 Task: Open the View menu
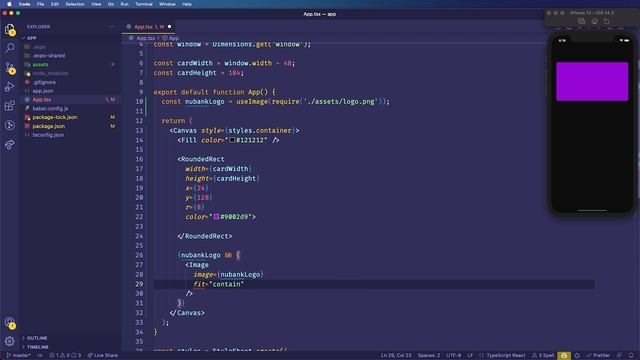coord(96,4)
